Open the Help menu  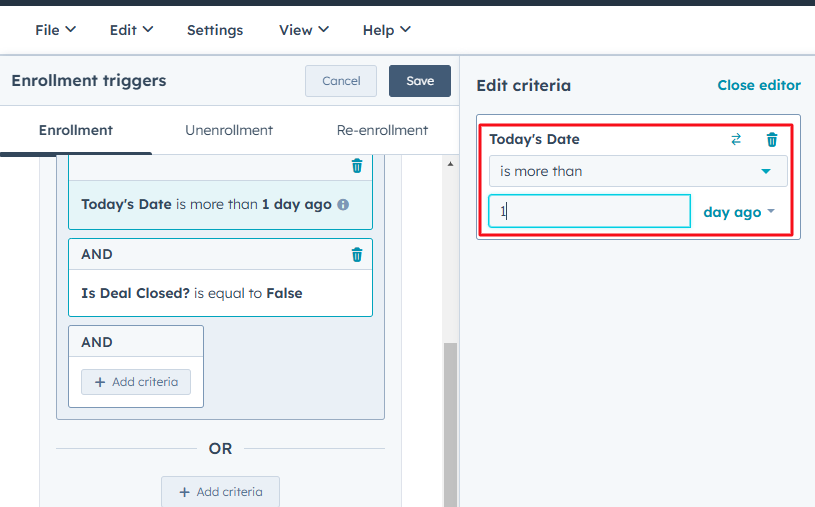386,30
